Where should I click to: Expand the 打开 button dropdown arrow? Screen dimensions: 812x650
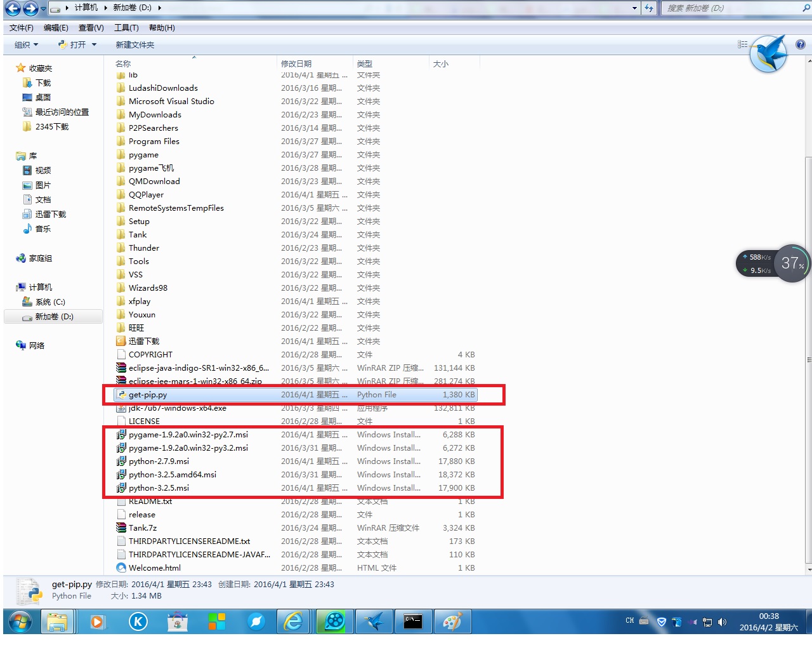point(94,44)
